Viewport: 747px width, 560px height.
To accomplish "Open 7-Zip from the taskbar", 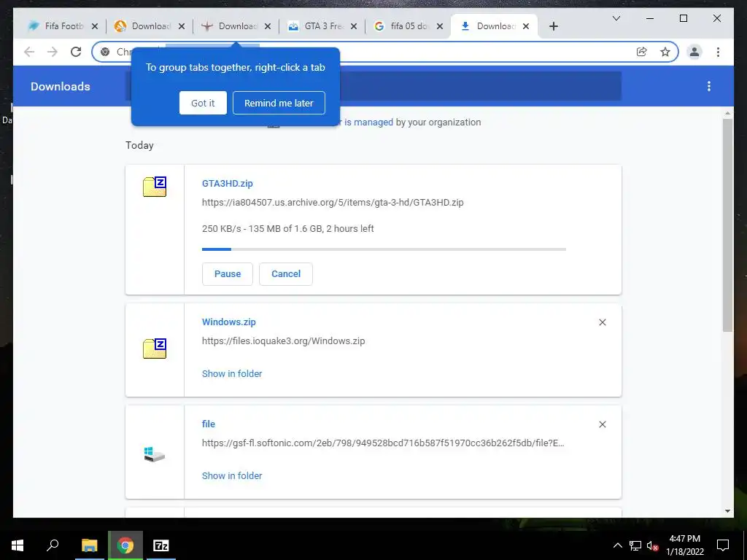I will [x=161, y=545].
